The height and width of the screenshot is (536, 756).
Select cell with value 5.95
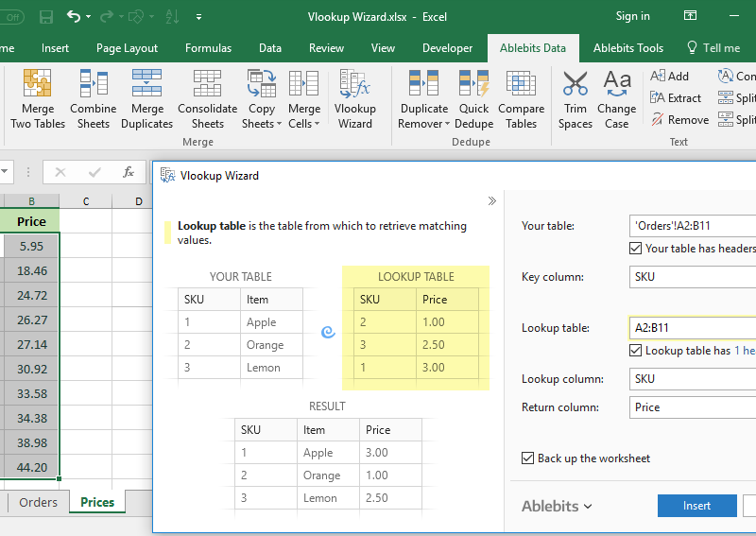point(31,247)
